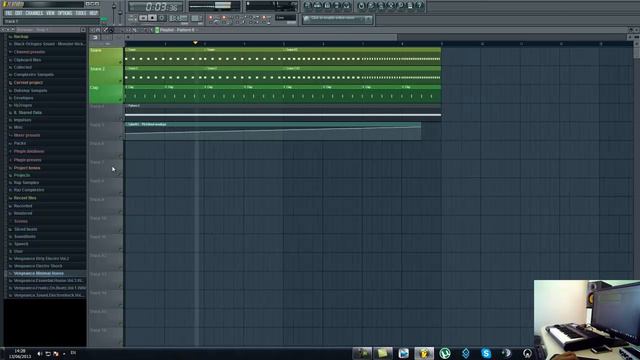
Task: Mute the Snare track
Action: pos(120,62)
